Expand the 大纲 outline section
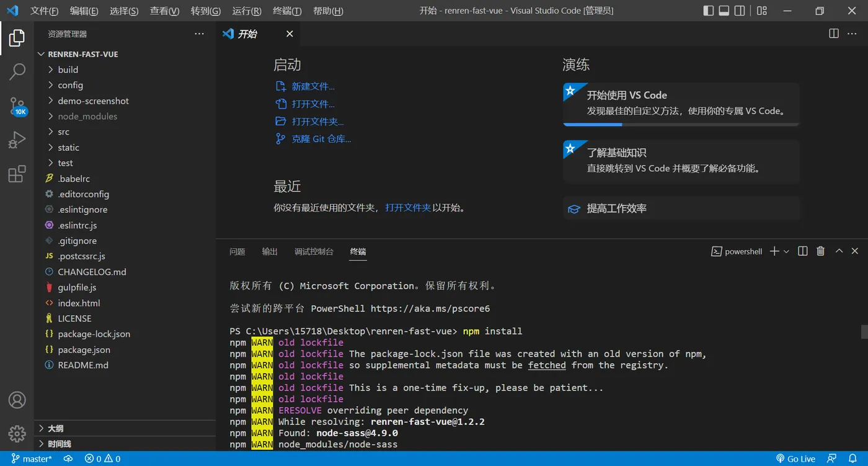The width and height of the screenshot is (868, 466). (125, 428)
